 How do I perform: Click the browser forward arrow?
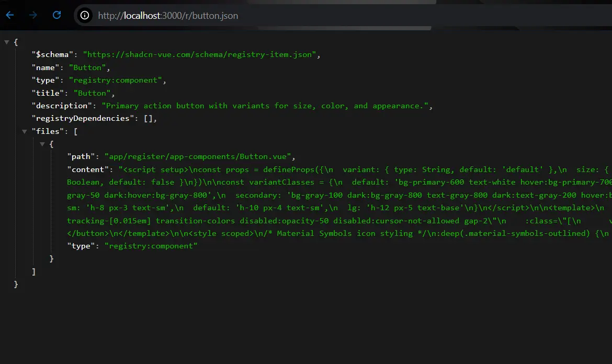click(33, 15)
